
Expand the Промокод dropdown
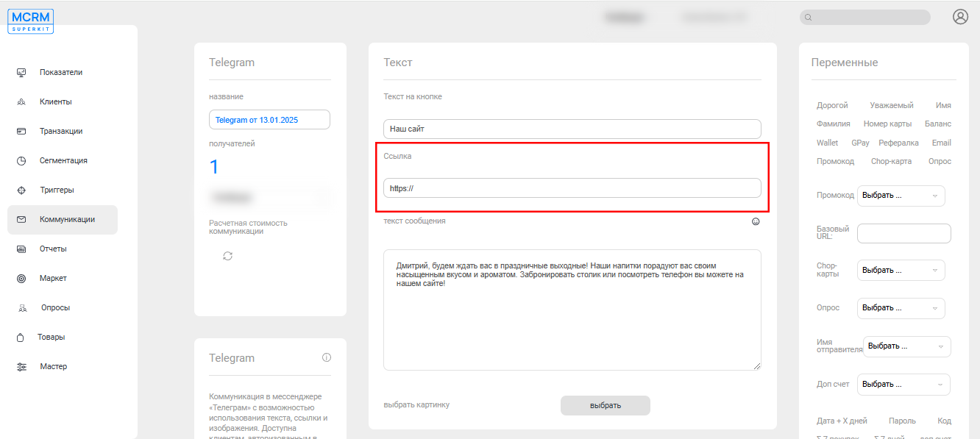[x=901, y=196]
